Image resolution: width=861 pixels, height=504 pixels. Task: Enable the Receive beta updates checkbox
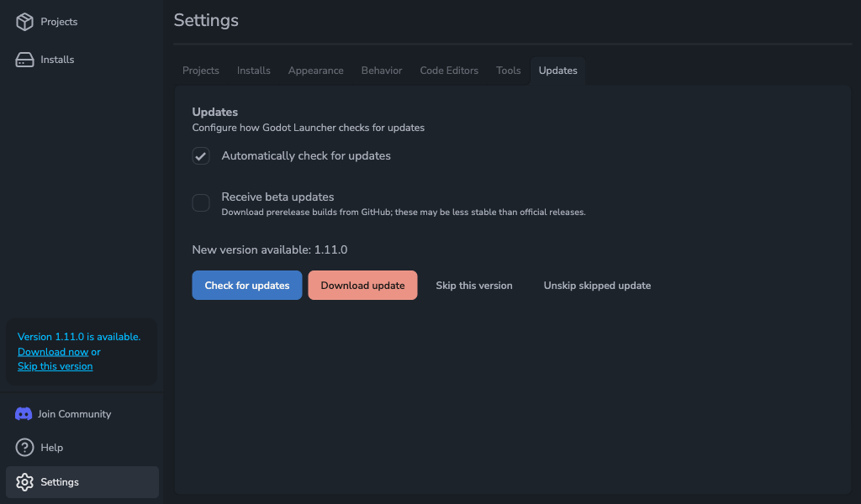[x=201, y=202]
